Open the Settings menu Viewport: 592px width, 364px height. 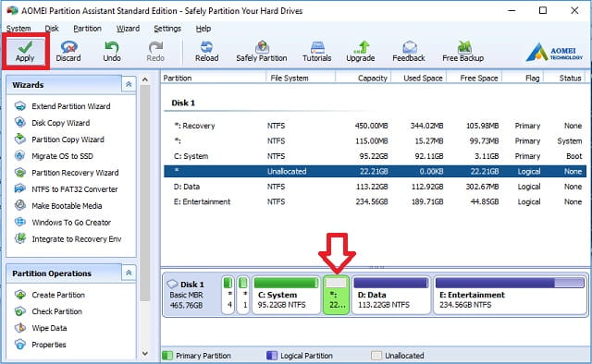[x=167, y=29]
